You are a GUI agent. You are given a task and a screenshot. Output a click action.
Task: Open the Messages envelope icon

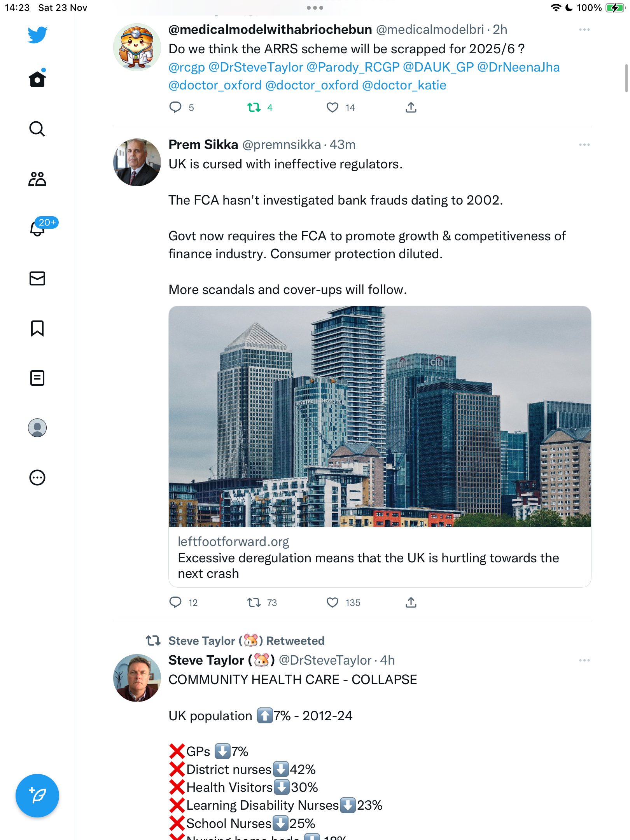tap(37, 278)
